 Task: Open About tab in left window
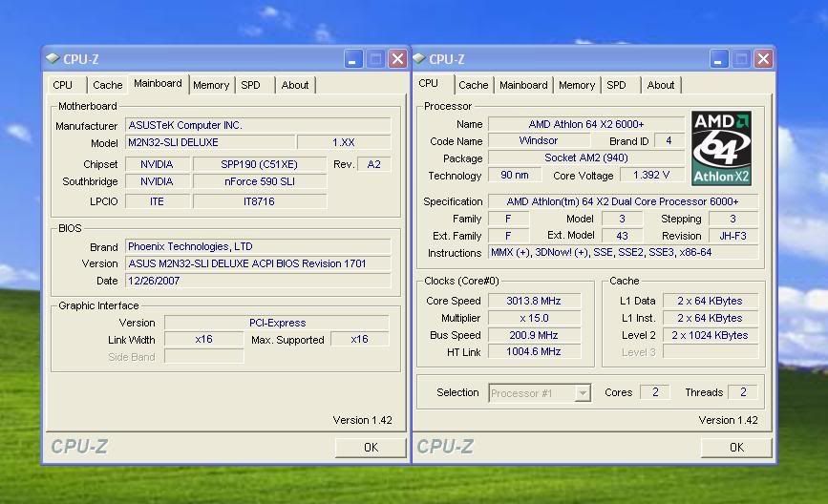(295, 85)
